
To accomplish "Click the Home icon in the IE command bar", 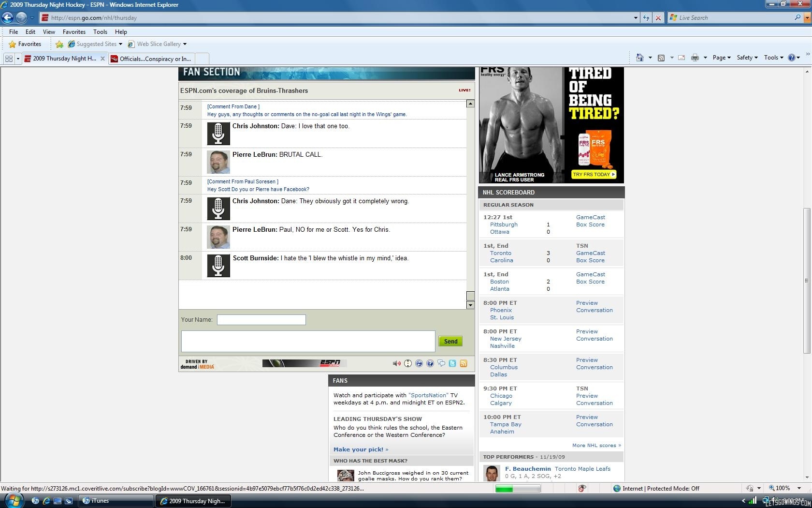I will coord(639,58).
